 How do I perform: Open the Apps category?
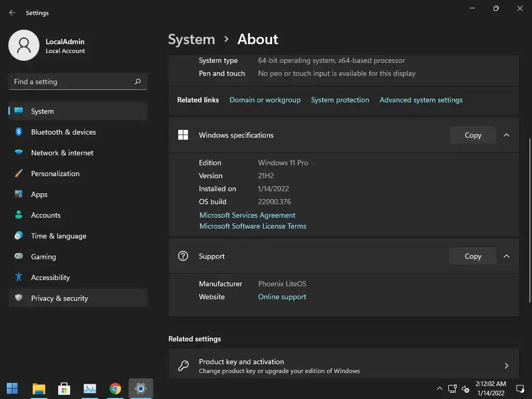(x=78, y=194)
